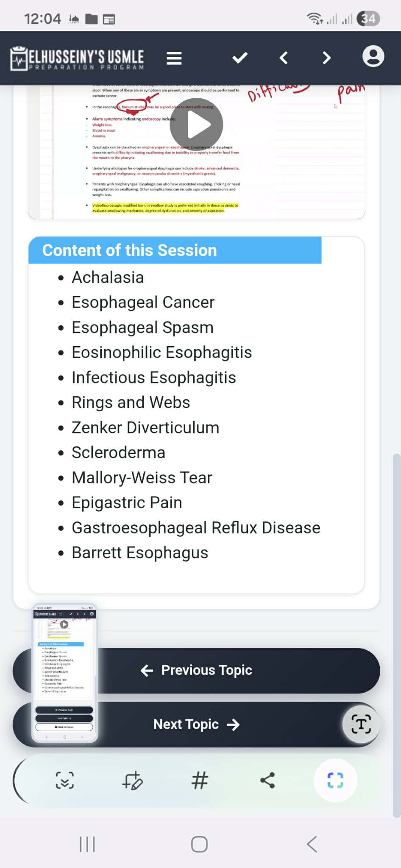
Task: Add a hashtag tag to screenshot
Action: pyautogui.click(x=200, y=780)
